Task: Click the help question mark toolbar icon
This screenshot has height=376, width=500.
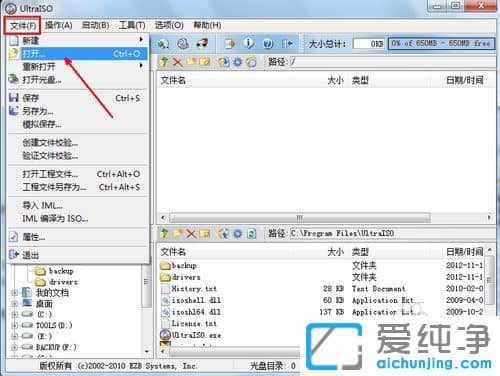Action: 268,44
